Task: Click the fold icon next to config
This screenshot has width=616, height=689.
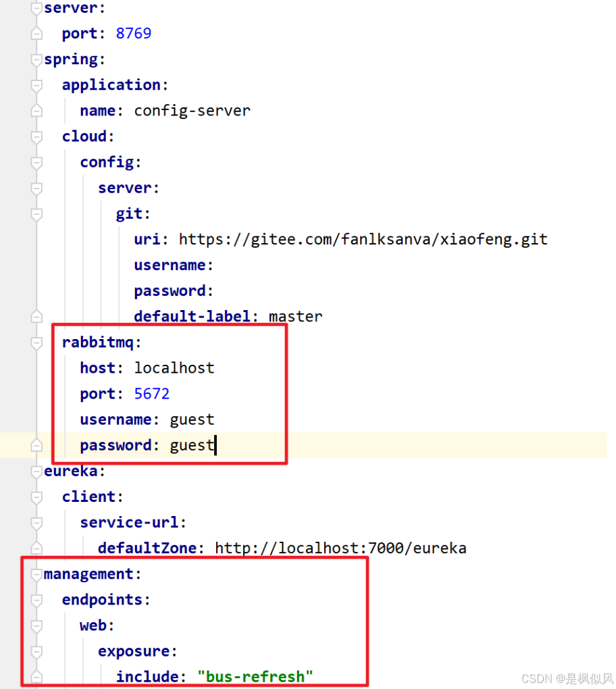Action: (x=36, y=162)
